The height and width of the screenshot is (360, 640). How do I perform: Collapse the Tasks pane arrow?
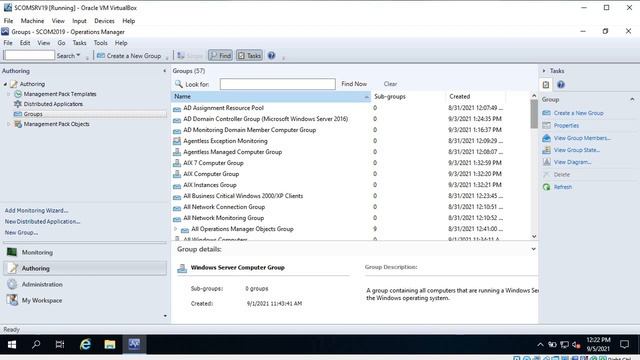click(544, 71)
